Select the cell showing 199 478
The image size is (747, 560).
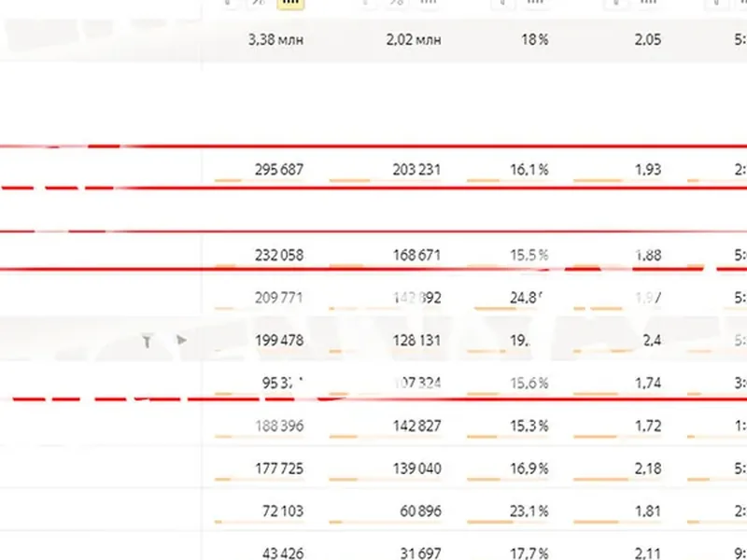(278, 341)
